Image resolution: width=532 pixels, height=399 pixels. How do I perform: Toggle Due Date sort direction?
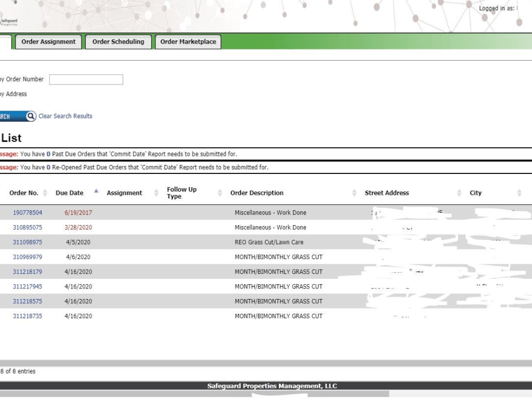click(x=96, y=192)
